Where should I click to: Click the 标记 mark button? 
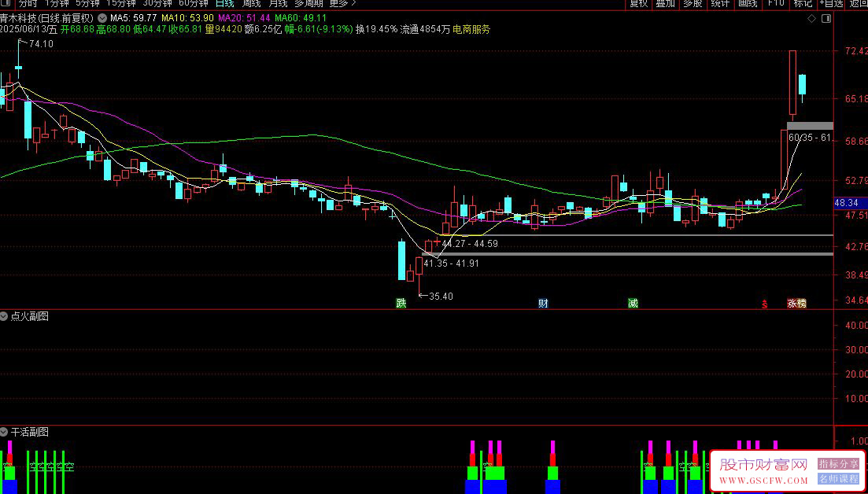pyautogui.click(x=803, y=3)
